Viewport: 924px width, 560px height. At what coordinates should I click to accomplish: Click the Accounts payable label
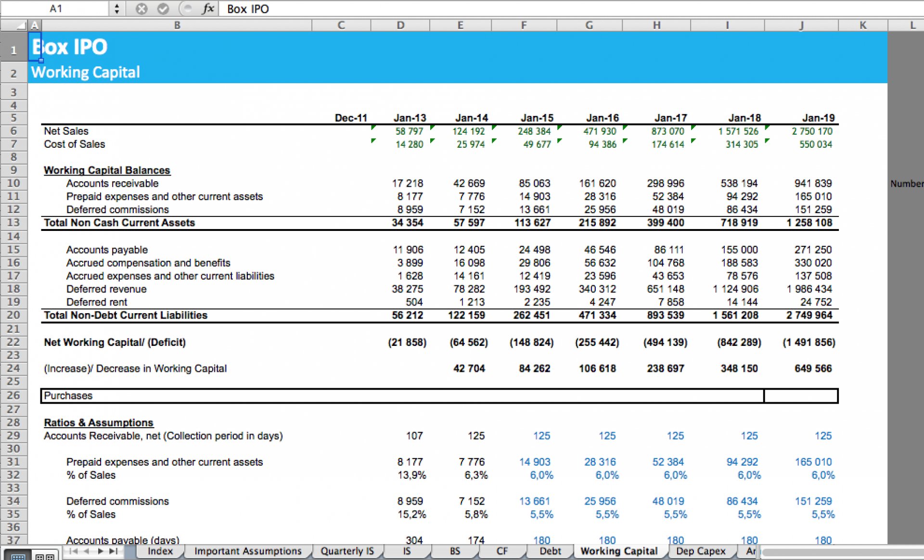(107, 250)
